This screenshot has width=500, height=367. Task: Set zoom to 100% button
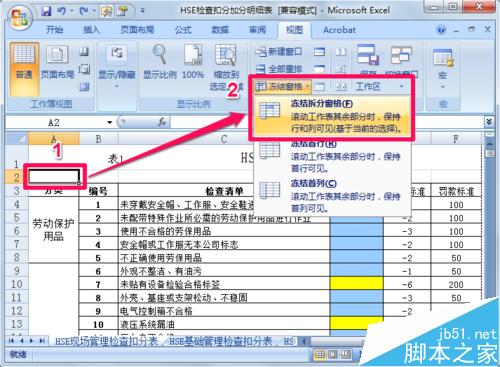(x=193, y=63)
